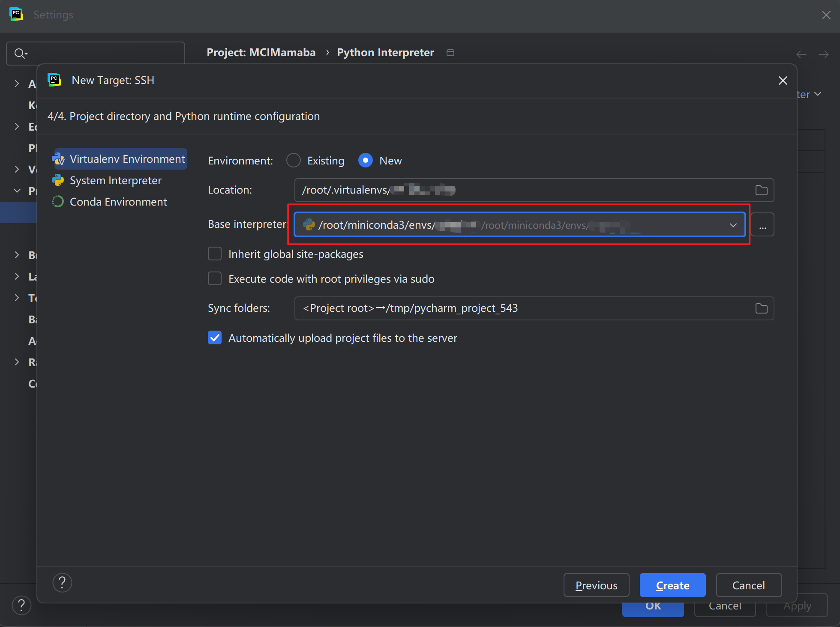Expand the first Settings tree node

tap(17, 84)
